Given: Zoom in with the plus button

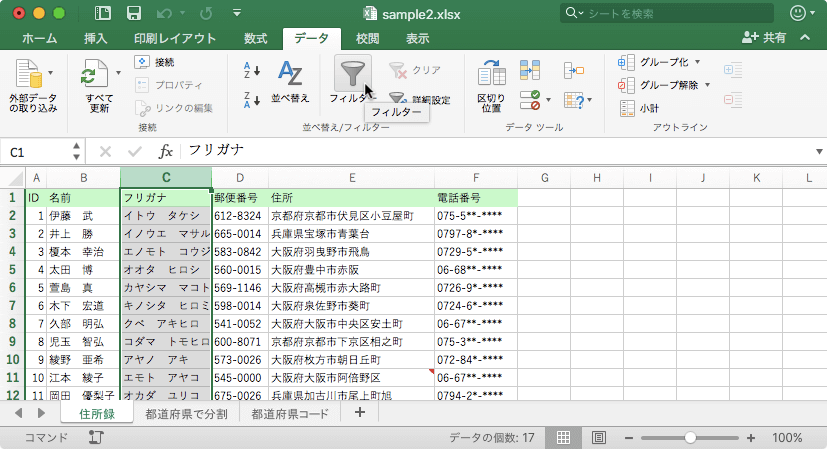Looking at the screenshot, I should (x=751, y=438).
